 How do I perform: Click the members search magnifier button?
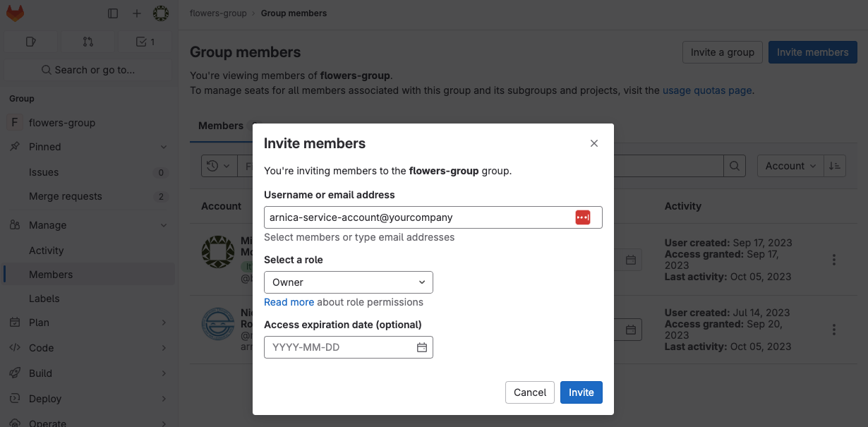point(734,166)
